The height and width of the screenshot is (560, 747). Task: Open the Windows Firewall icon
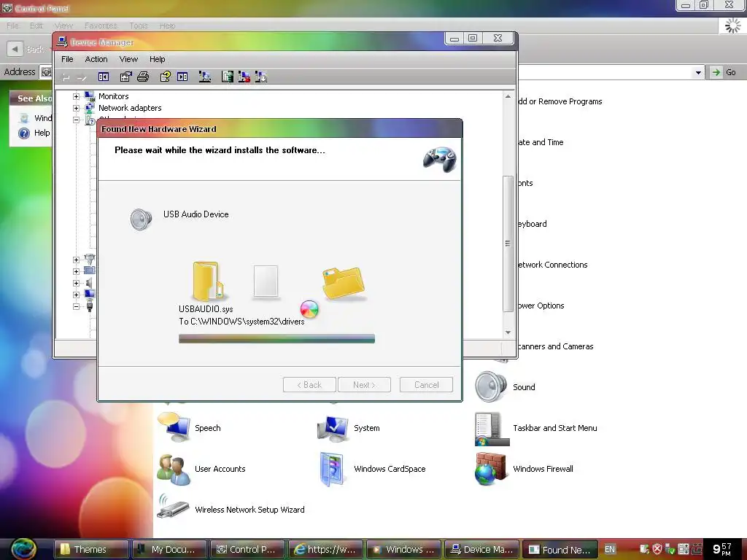point(490,469)
